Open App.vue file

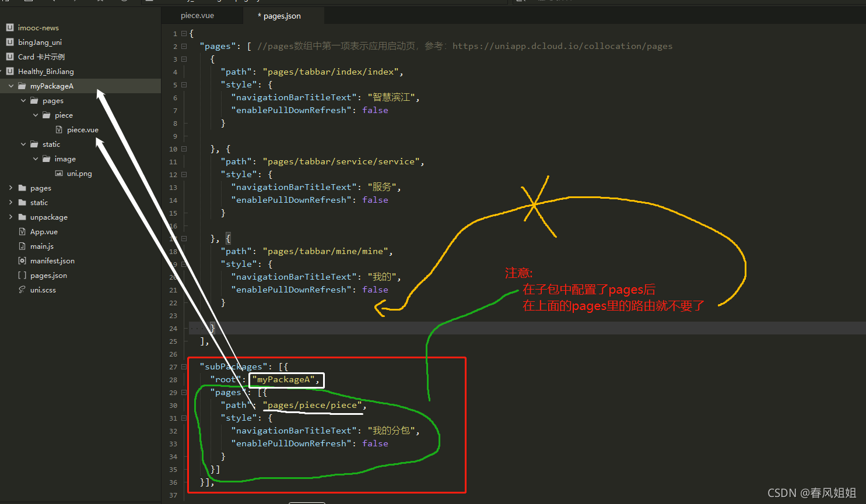[x=44, y=232]
